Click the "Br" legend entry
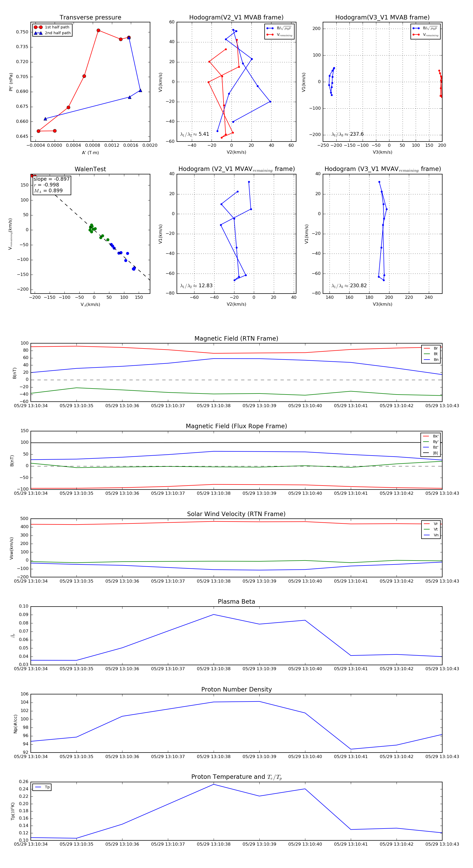Image resolution: width=473 pixels, height=868 pixels. 431,349
